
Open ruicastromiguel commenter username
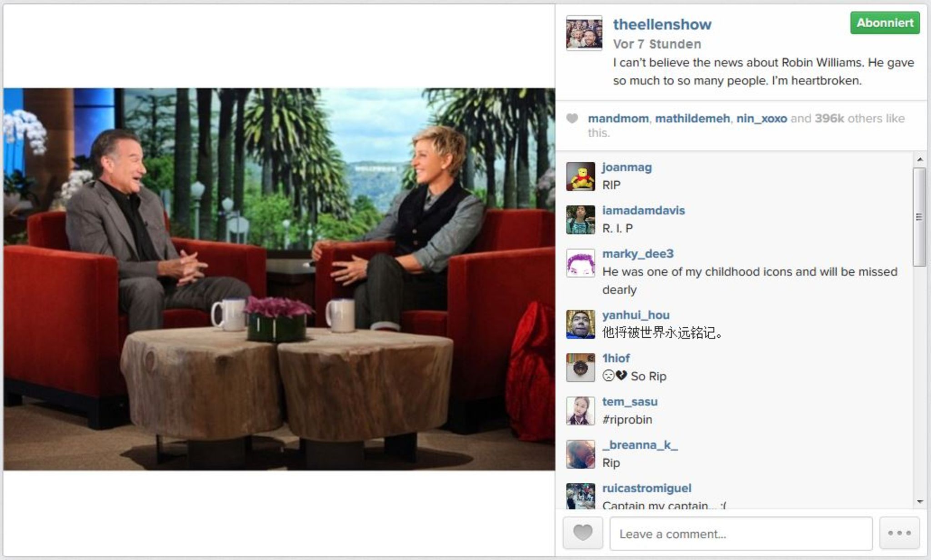tap(646, 488)
